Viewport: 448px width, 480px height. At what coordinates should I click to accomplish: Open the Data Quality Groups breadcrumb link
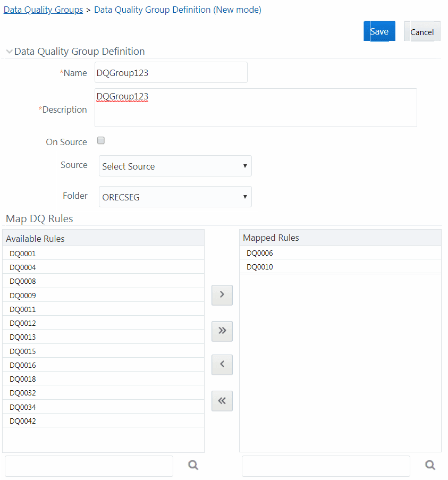coord(43,10)
